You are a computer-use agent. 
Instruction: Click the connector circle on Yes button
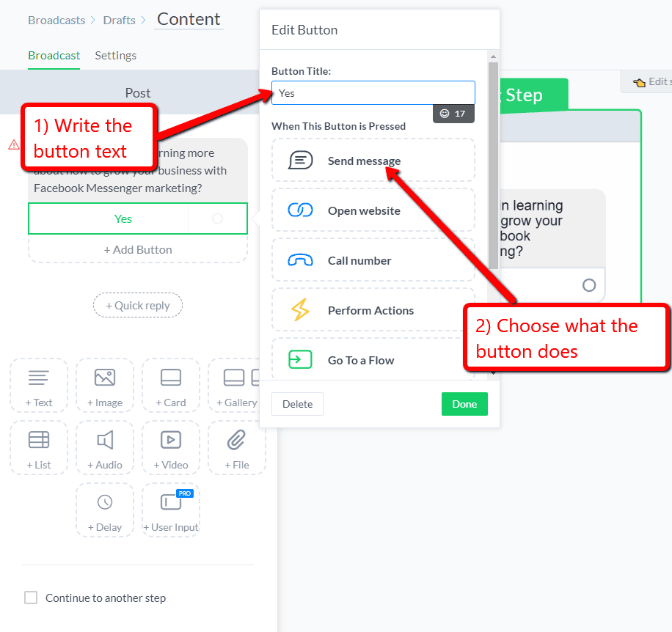pyautogui.click(x=217, y=218)
